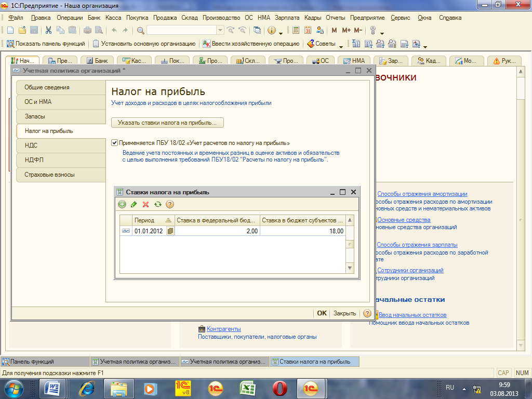This screenshot has width=532, height=399.
Task: Select the Общие сведения section
Action: click(x=61, y=87)
